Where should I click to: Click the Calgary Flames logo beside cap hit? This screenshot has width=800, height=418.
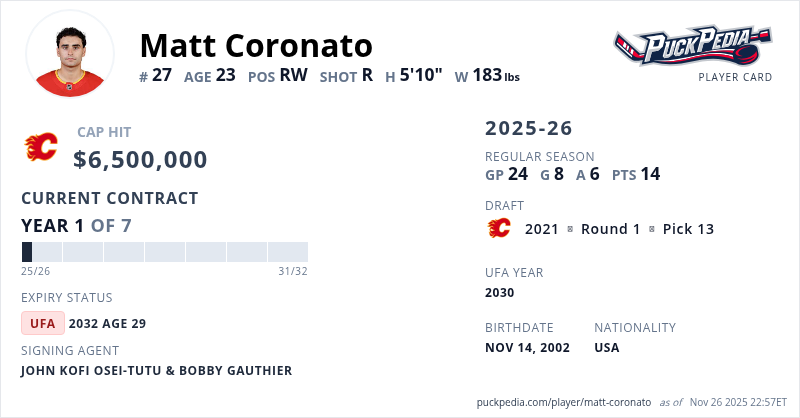click(x=41, y=147)
